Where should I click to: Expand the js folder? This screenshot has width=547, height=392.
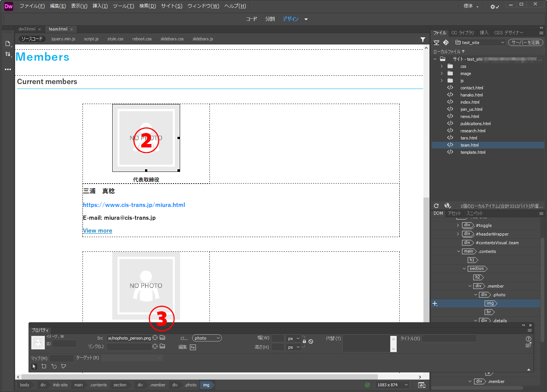click(442, 81)
